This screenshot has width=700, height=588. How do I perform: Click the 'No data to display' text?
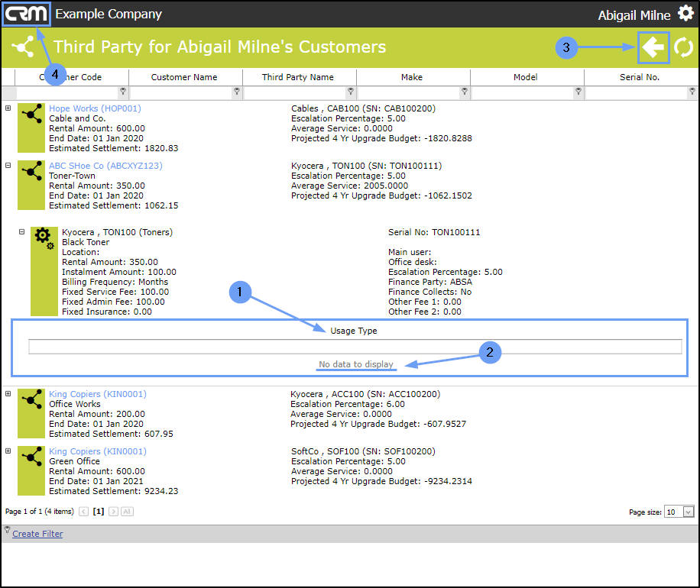(356, 364)
